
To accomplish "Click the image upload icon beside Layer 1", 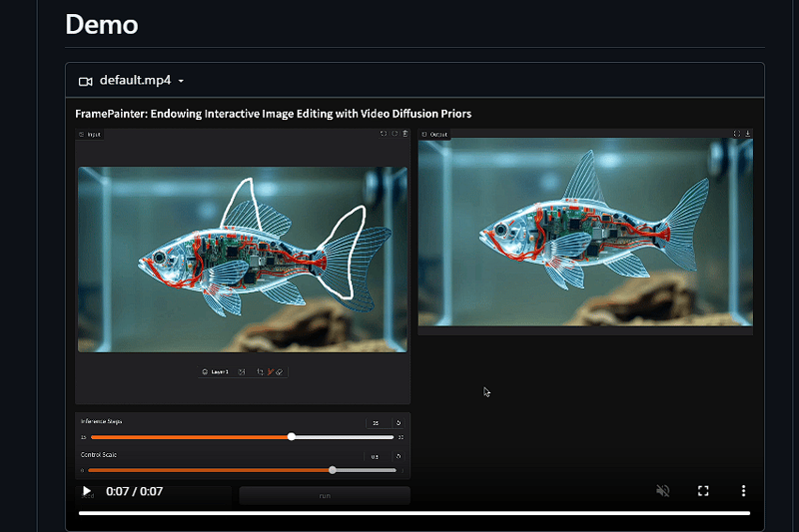I will point(242,372).
